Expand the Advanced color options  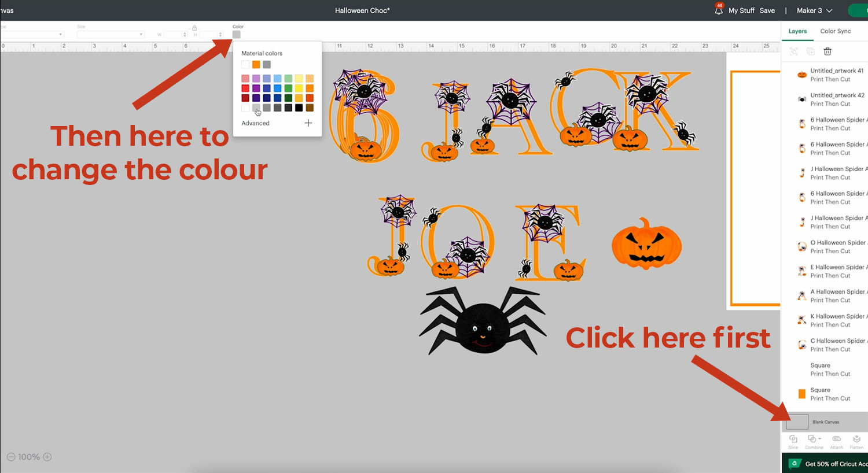[255, 123]
